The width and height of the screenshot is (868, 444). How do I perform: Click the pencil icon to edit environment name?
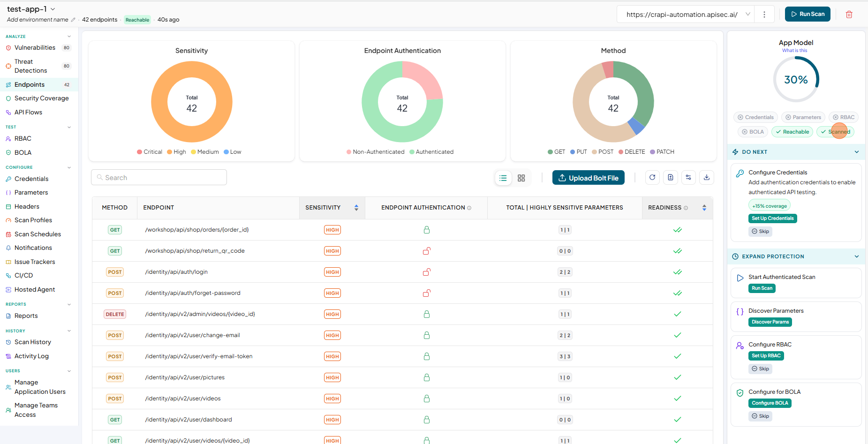(x=73, y=20)
